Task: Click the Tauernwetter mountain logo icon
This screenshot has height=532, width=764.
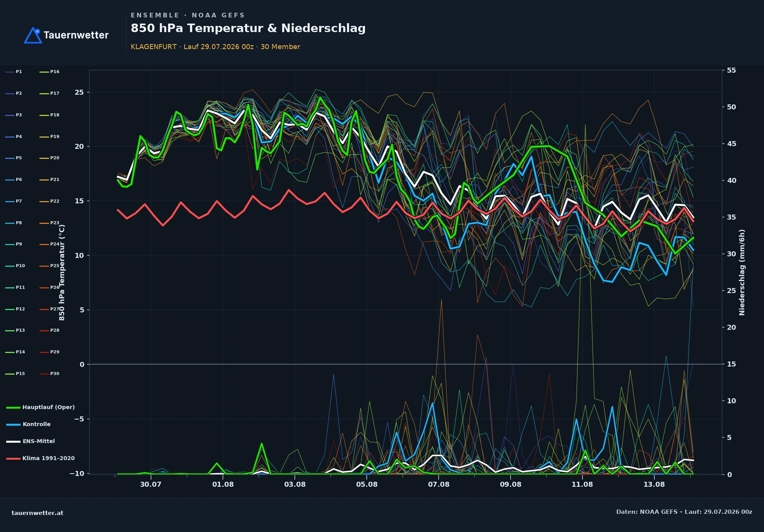Action: click(33, 35)
